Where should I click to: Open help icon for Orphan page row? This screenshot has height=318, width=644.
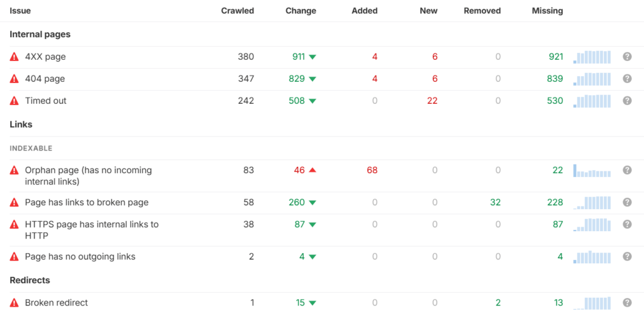(627, 170)
